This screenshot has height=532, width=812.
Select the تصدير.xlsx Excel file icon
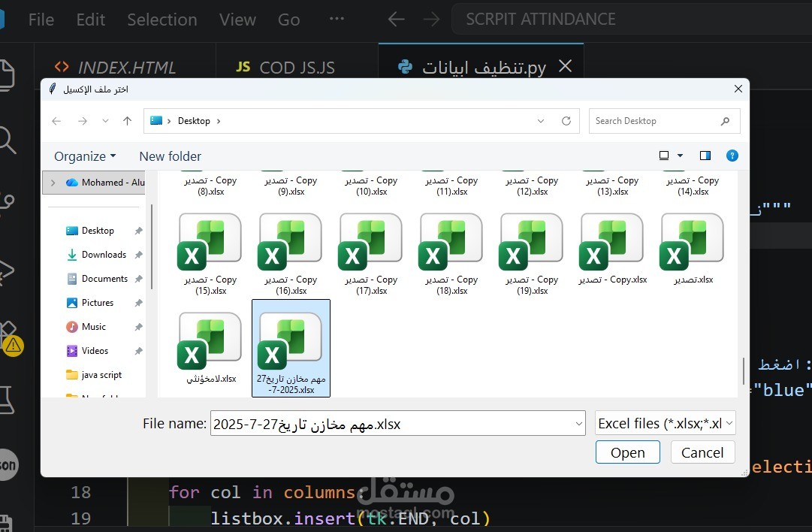point(693,249)
